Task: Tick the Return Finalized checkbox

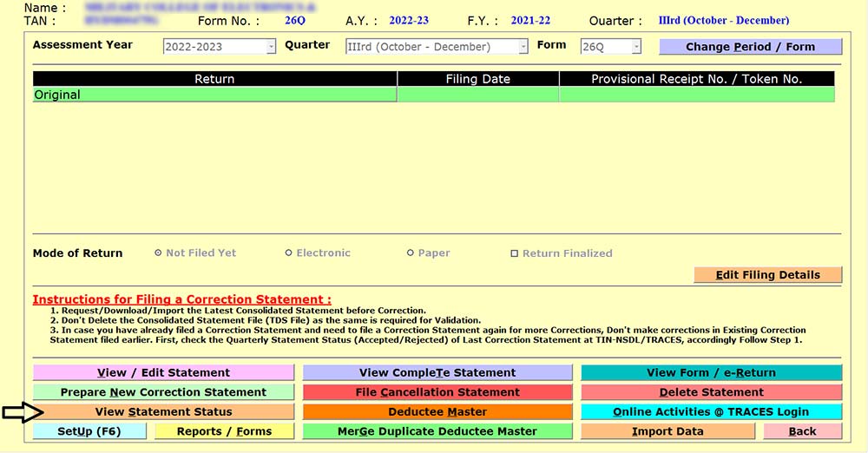Action: 515,253
